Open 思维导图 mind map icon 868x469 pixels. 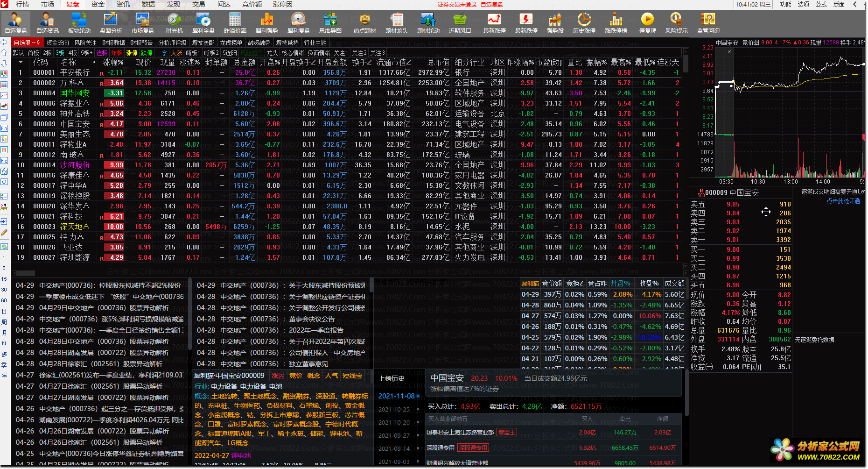tap(330, 22)
